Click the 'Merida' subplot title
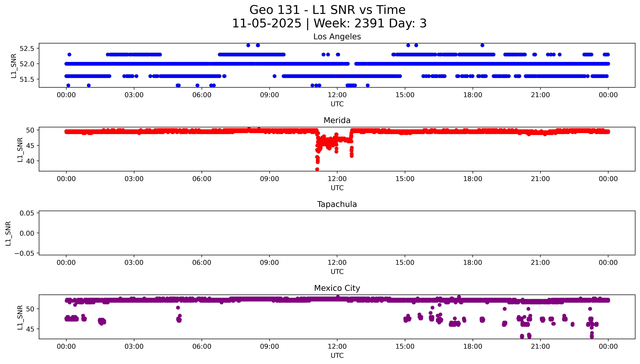This screenshot has width=640, height=364. click(x=337, y=120)
